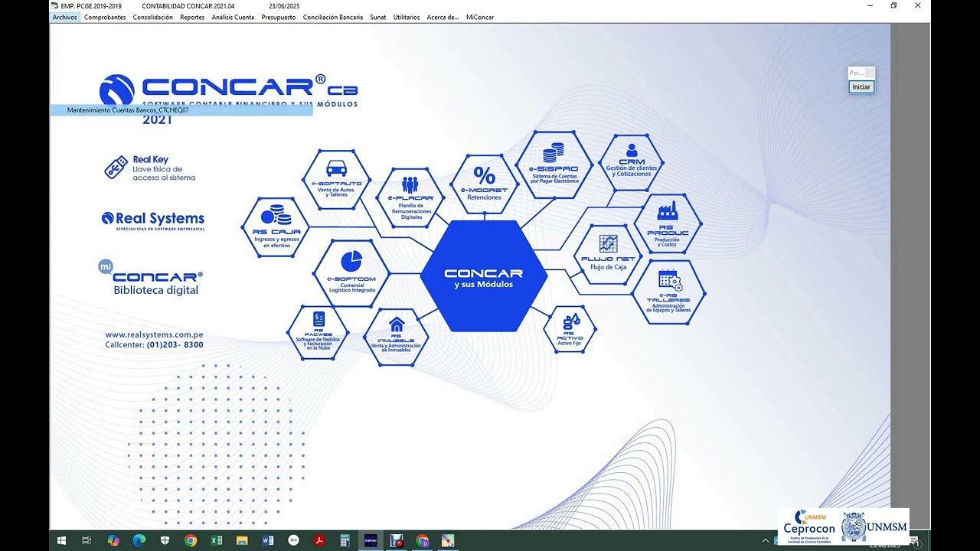Open Windows Security shield icon
The height and width of the screenshot is (551, 980).
[x=165, y=540]
